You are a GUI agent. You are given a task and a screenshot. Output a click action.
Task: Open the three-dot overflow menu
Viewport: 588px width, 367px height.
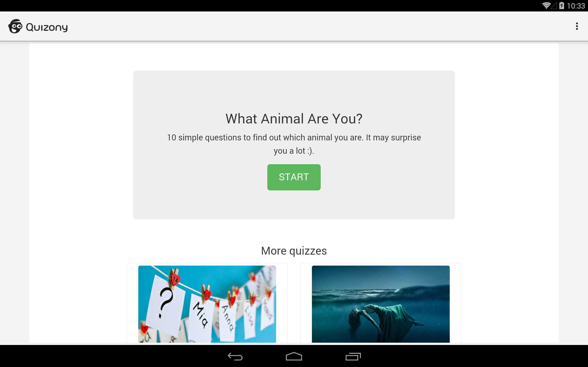pos(577,26)
